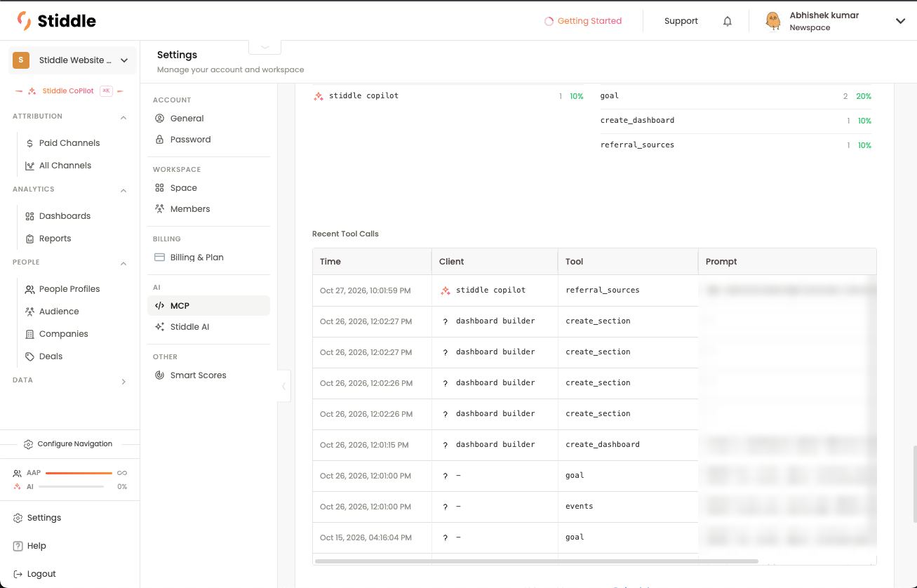Click the Reports clipboard icon
This screenshot has width=917, height=588.
(29, 239)
